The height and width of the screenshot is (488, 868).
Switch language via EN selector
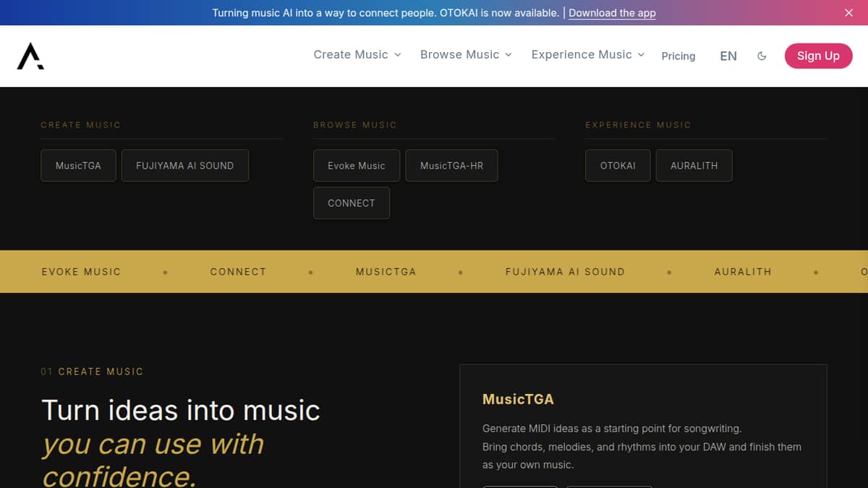[x=728, y=56]
